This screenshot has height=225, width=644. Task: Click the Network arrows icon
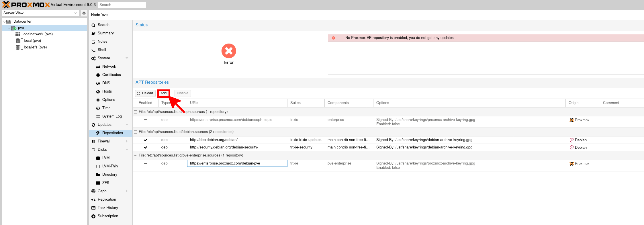point(98,67)
